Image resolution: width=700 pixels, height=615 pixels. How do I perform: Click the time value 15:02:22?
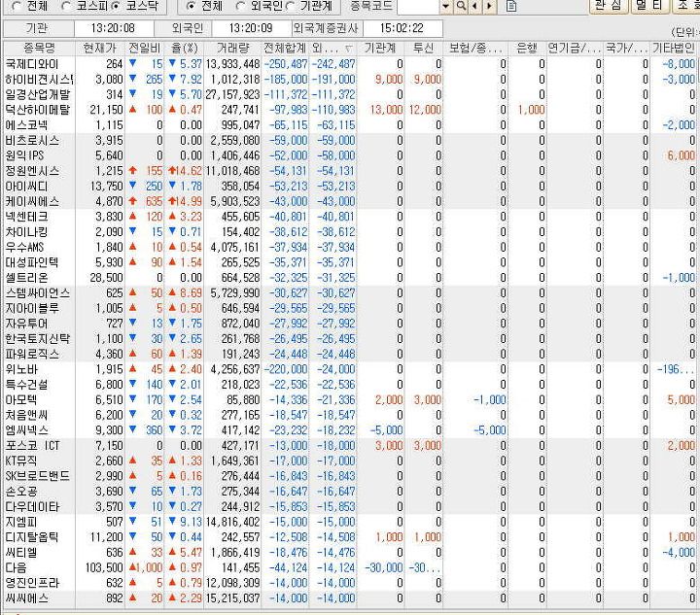click(x=402, y=28)
